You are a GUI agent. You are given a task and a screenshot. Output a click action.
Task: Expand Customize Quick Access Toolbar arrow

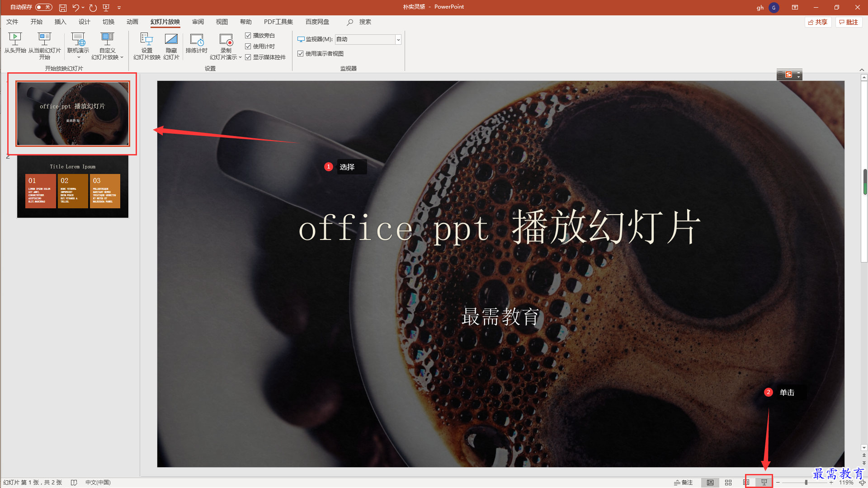coord(119,8)
